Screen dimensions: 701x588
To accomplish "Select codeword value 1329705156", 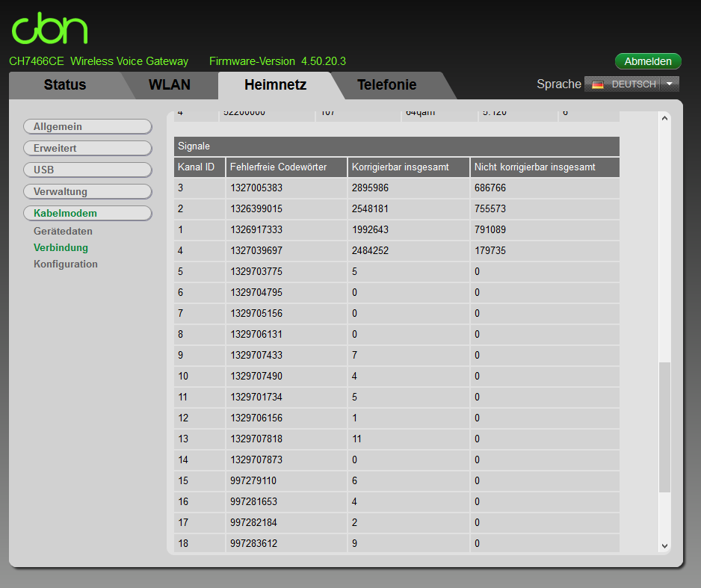I will pos(256,313).
